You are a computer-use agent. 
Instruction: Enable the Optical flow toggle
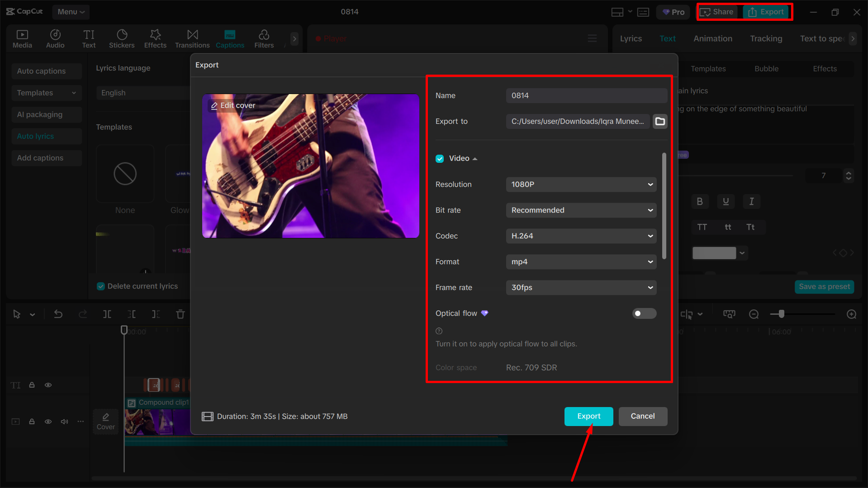(x=644, y=313)
